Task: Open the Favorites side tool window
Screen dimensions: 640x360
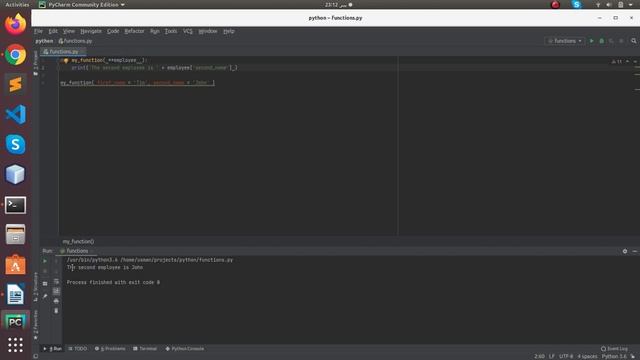Action: click(x=36, y=324)
